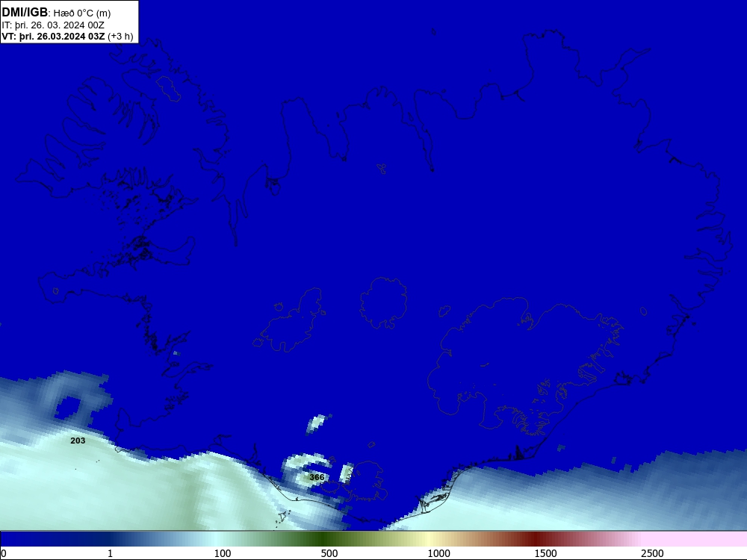Pick the pink end of the legend bar

[x=695, y=540]
